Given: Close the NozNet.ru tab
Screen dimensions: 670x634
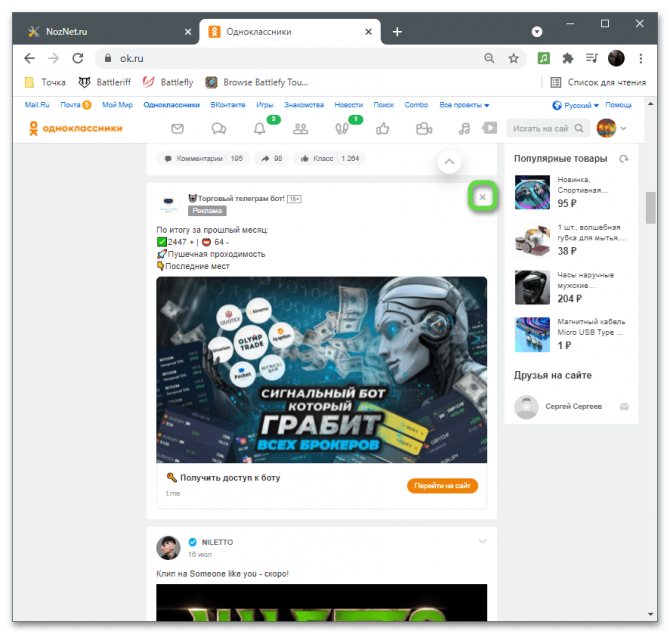Looking at the screenshot, I should click(188, 32).
